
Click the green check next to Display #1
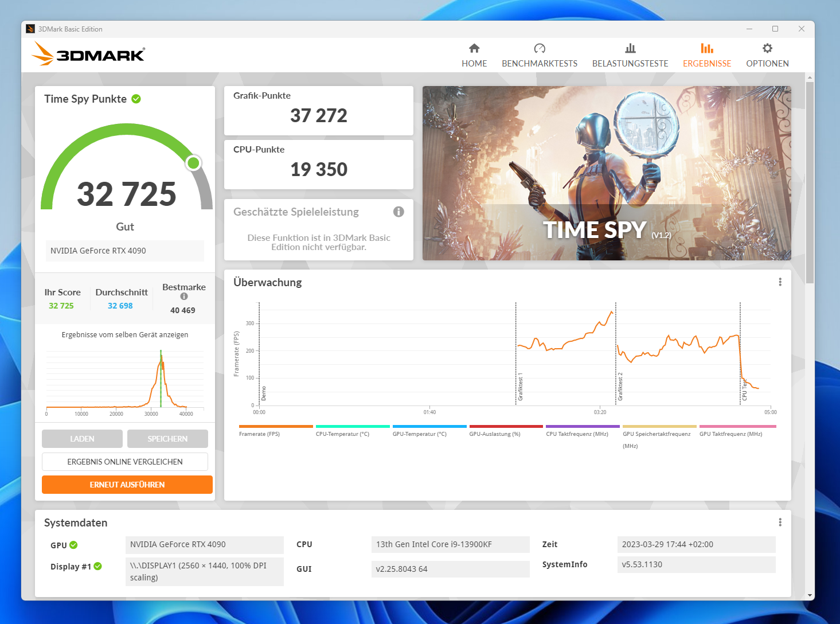point(98,566)
